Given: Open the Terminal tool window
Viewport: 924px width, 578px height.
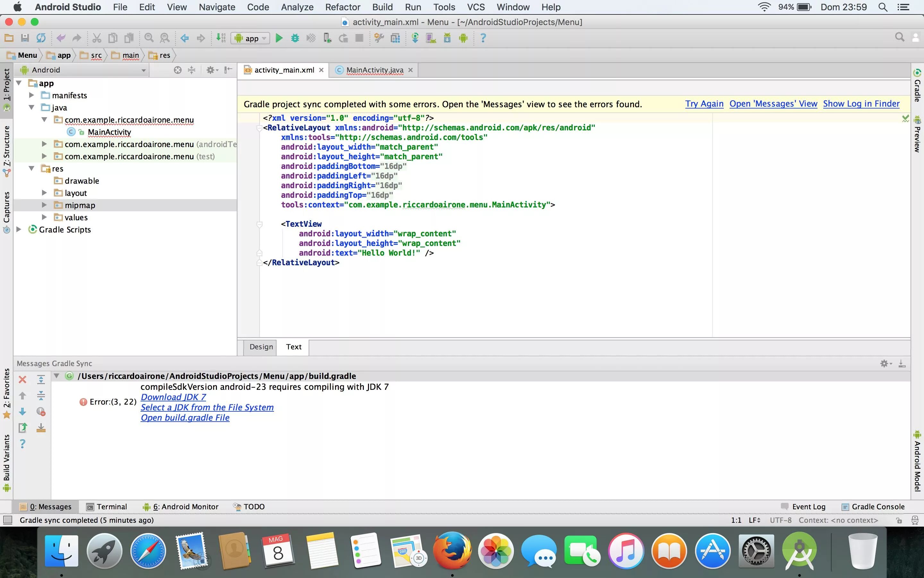Looking at the screenshot, I should [107, 506].
